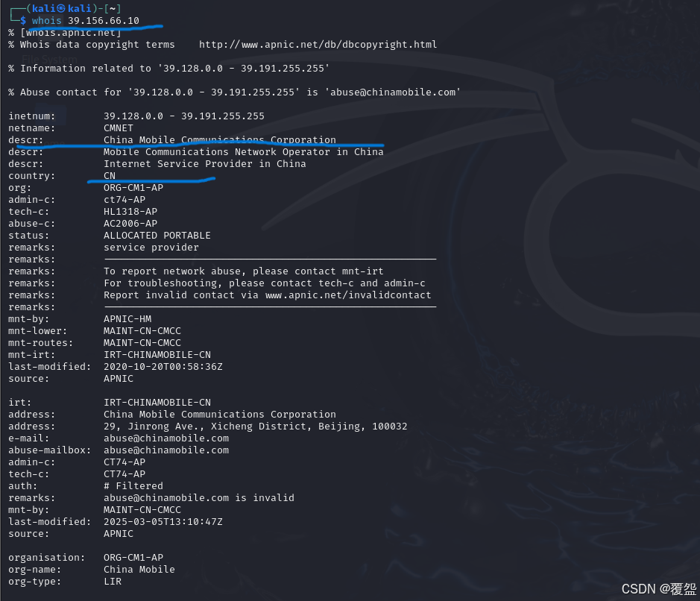Click the 'Information related to' line

(x=168, y=69)
